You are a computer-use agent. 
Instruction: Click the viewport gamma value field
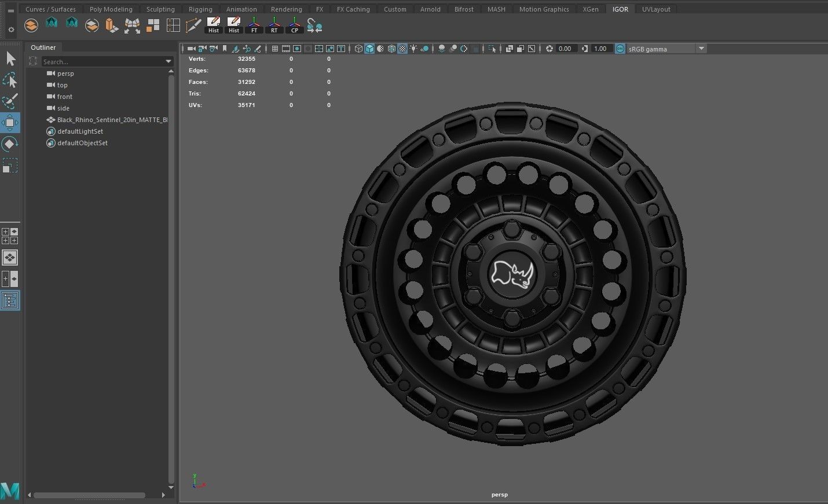600,49
